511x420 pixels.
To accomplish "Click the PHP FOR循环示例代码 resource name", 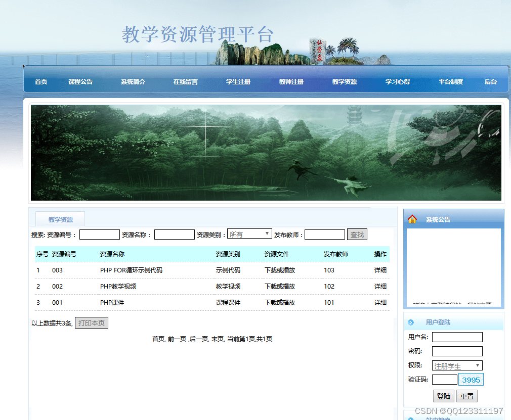I will 131,270.
